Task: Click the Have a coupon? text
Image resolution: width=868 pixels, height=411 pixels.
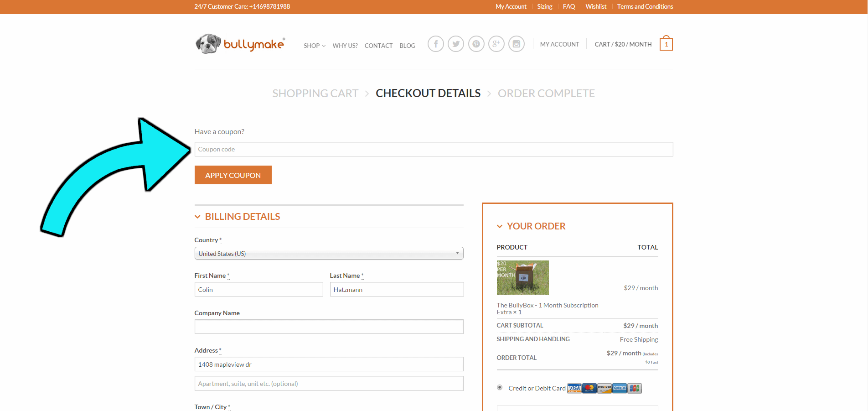Action: pyautogui.click(x=219, y=131)
